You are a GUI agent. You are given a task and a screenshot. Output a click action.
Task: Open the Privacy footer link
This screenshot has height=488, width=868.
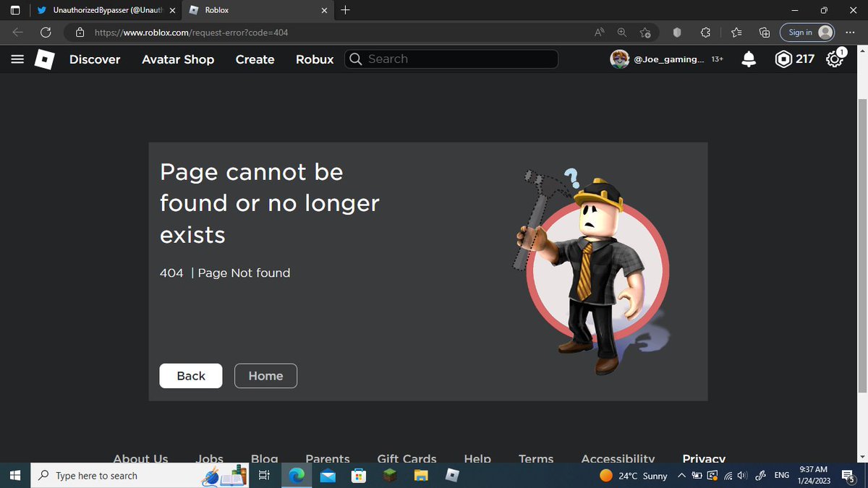click(704, 458)
